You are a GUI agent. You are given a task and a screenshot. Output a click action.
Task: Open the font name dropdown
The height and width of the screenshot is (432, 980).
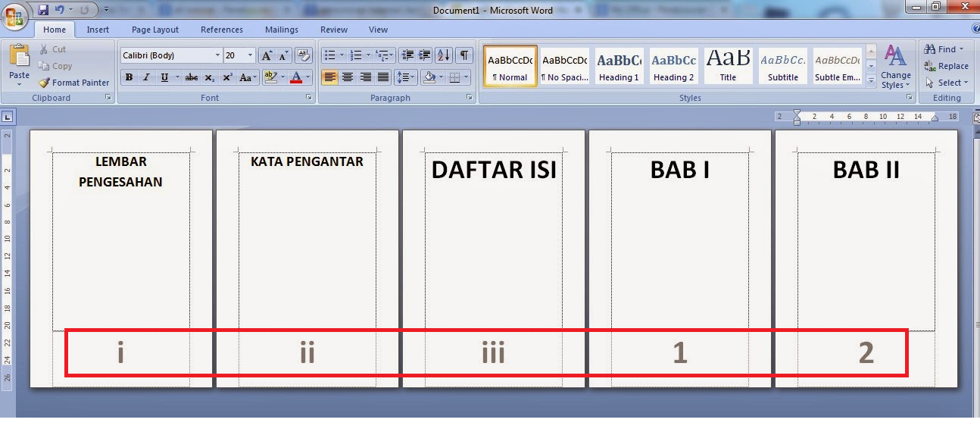[x=217, y=55]
